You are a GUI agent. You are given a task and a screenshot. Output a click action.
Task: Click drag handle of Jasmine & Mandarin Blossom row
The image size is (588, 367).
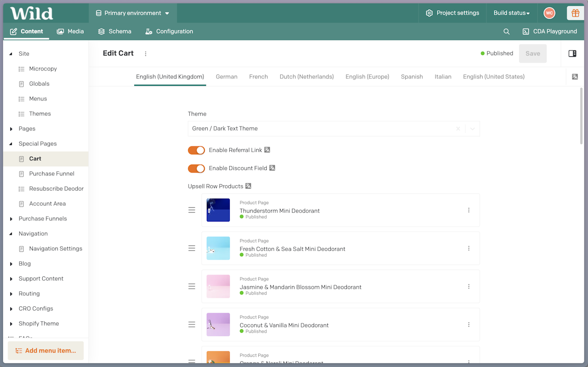pyautogui.click(x=192, y=287)
